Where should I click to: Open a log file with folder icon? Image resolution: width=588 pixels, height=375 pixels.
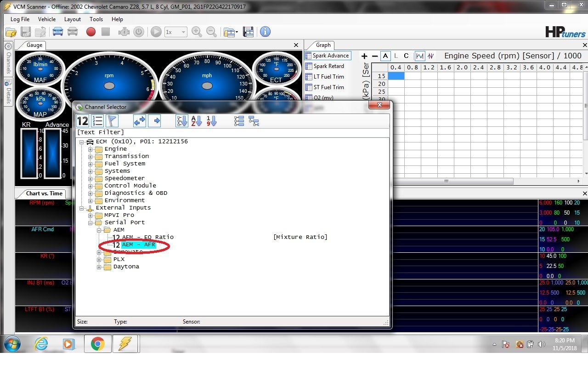(11, 32)
